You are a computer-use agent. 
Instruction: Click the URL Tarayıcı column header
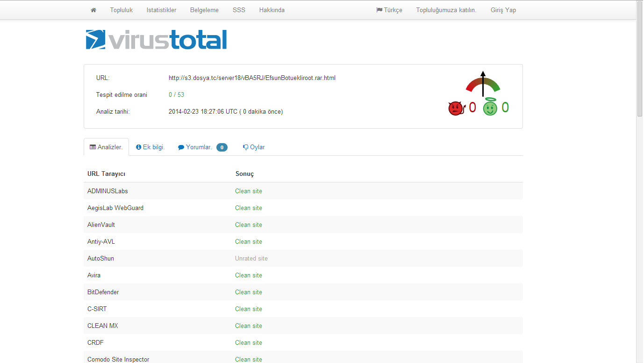click(x=106, y=174)
